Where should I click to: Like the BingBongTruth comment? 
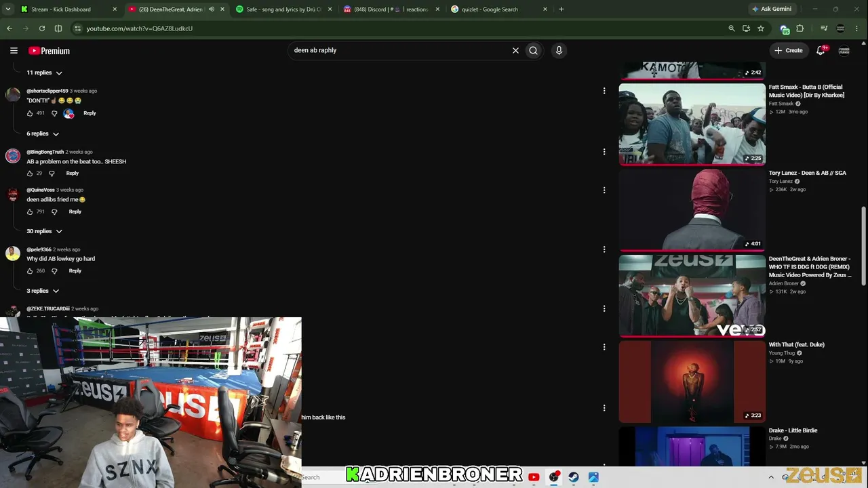point(30,174)
